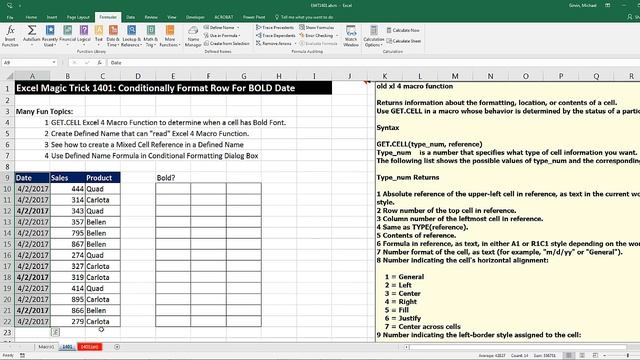640x360 pixels.
Task: Switch to the Page Layout tab
Action: [78, 17]
